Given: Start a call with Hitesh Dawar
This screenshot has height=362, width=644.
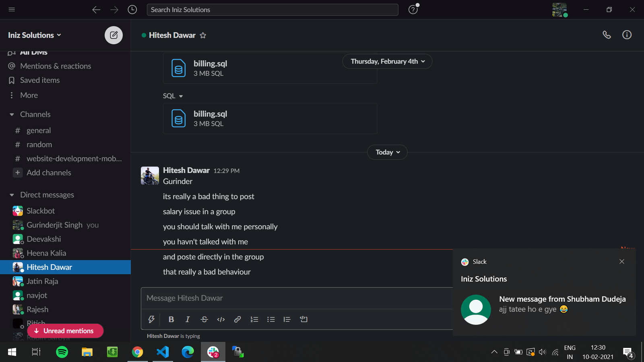Looking at the screenshot, I should coord(607,35).
